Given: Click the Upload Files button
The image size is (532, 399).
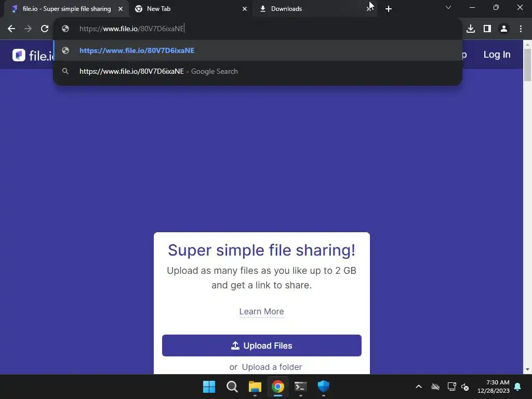Looking at the screenshot, I should tap(262, 345).
